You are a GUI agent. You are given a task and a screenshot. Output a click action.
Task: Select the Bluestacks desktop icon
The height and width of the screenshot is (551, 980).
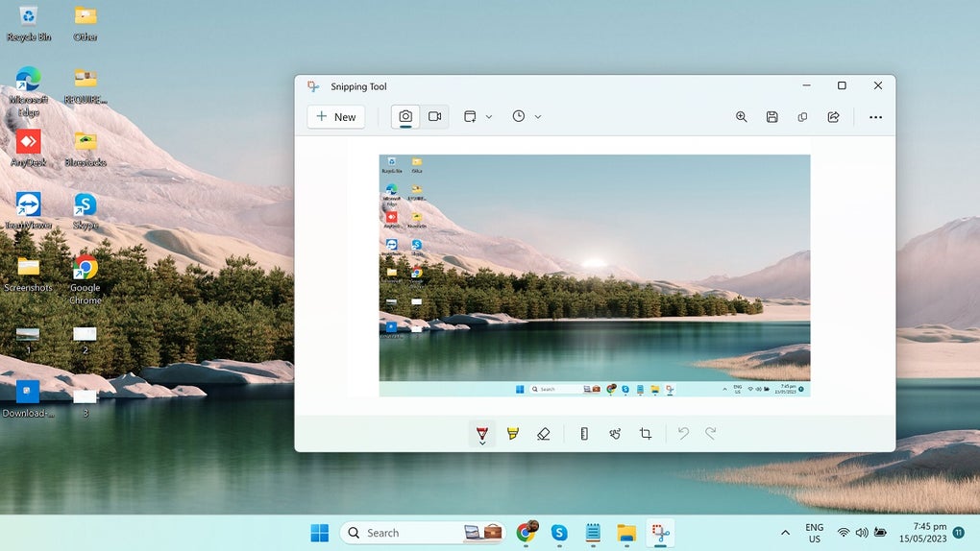[86, 148]
